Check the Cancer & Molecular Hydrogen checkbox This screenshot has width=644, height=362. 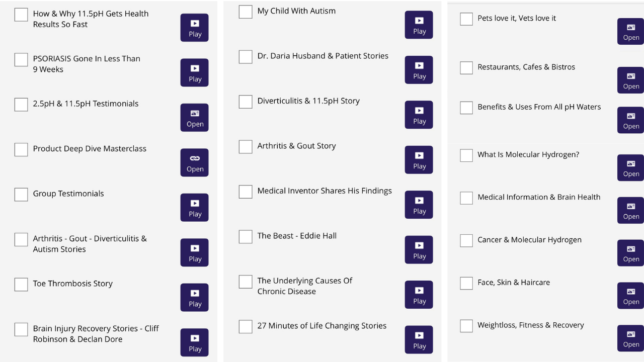pyautogui.click(x=466, y=241)
